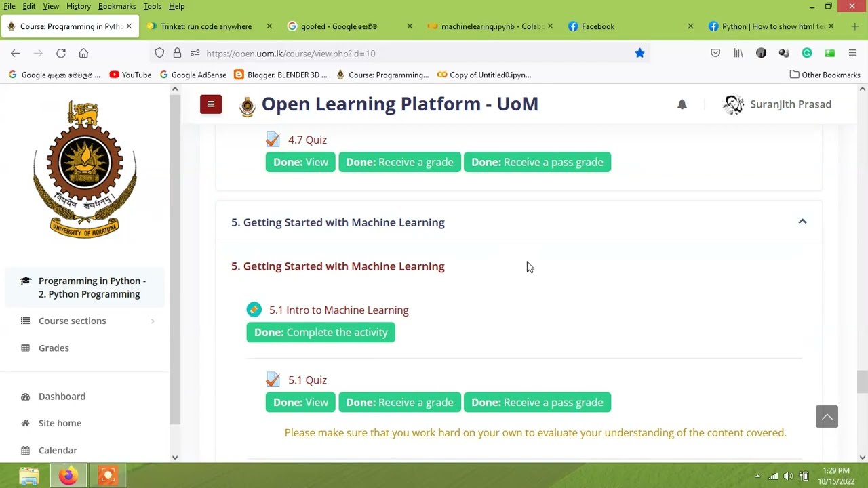Open the Library toolbar icon
The width and height of the screenshot is (868, 488).
click(738, 53)
